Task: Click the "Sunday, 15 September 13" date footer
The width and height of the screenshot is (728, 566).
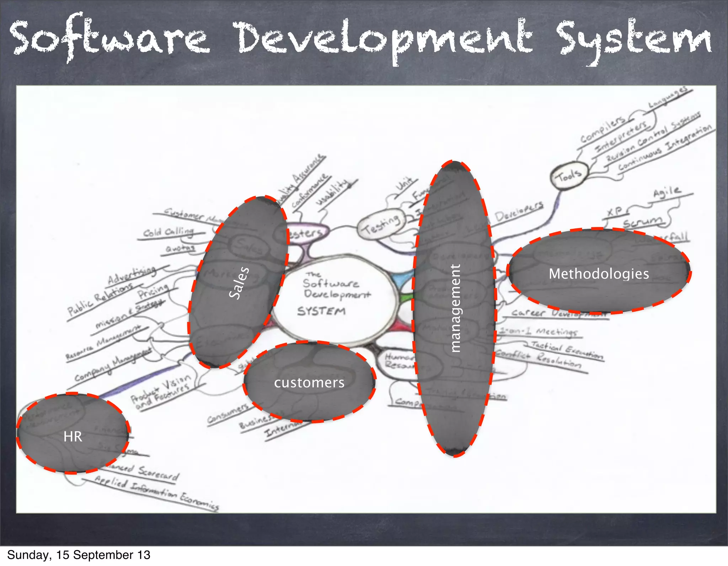Action: [79, 555]
